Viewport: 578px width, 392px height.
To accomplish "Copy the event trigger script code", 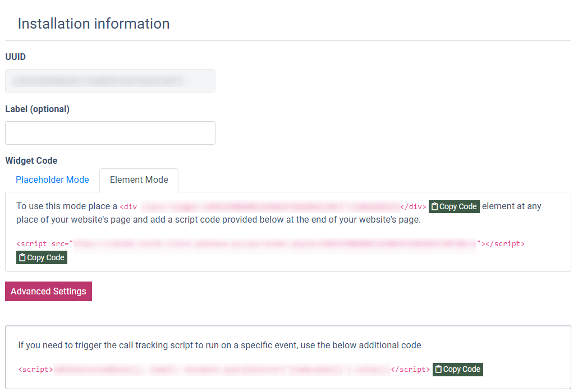I will point(457,369).
